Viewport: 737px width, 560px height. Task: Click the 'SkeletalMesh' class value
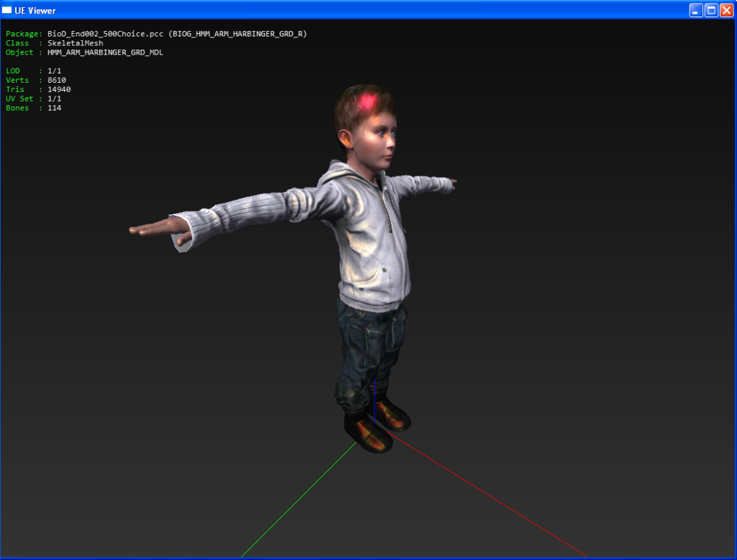(75, 43)
